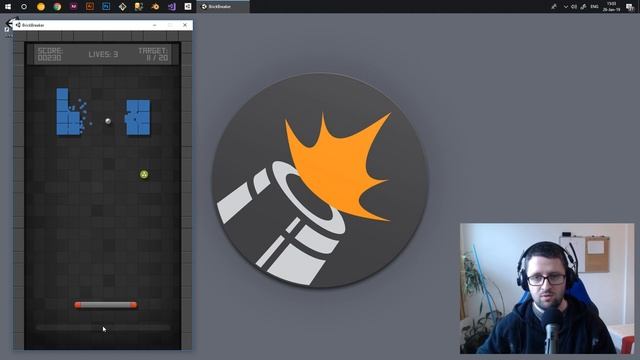Launch the purple Adobe app on taskbar
The height and width of the screenshot is (360, 640).
73,7
